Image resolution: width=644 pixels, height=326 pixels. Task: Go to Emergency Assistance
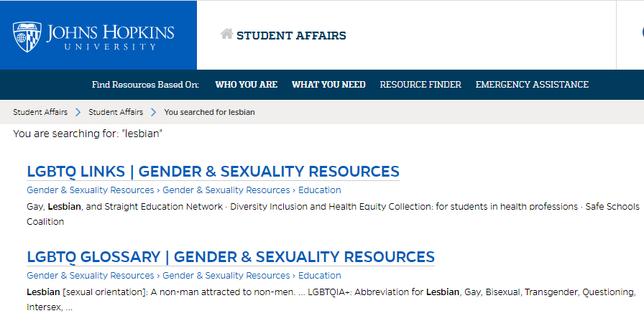pos(533,85)
